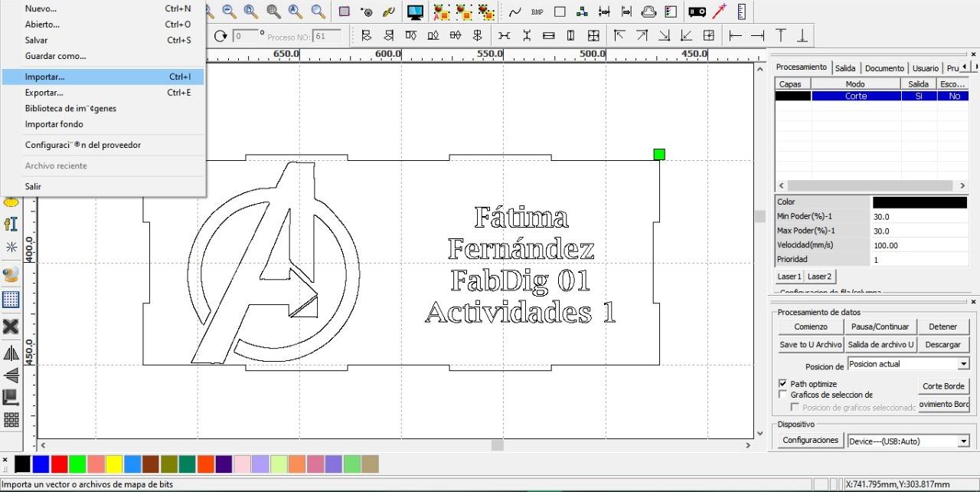Select Guardar como menu entry
The height and width of the screenshot is (492, 980).
[x=103, y=56]
